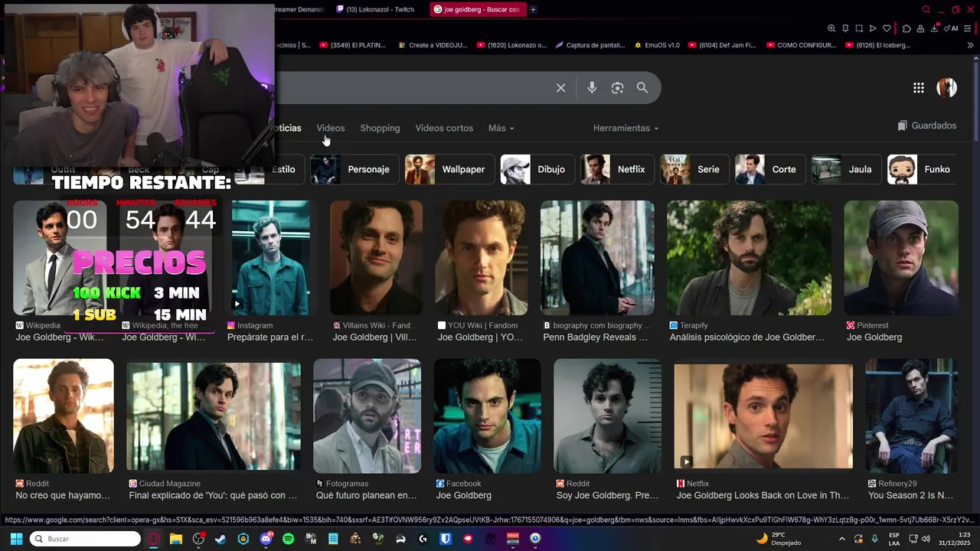Click the pin icon in Opera toolbar

point(845,28)
